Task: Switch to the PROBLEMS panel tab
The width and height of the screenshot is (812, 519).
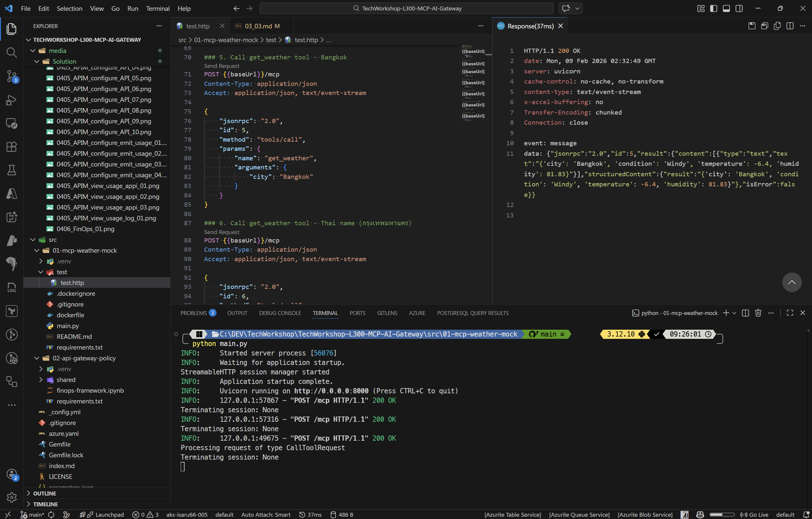Action: pos(198,313)
